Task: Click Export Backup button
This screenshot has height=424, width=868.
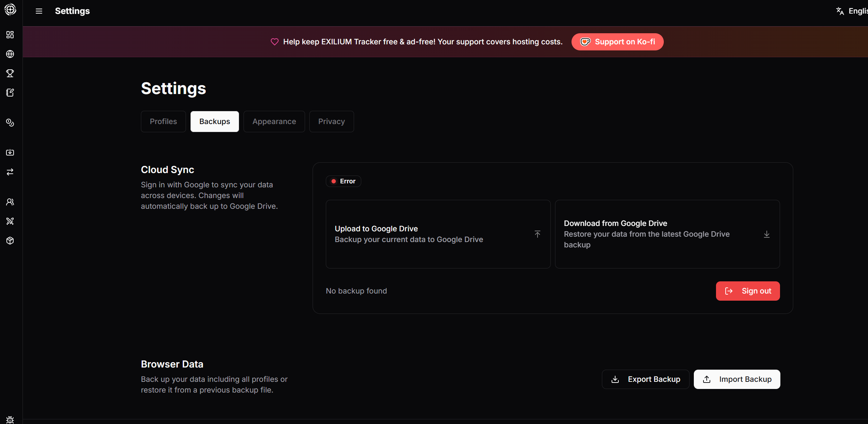Action: (x=645, y=379)
